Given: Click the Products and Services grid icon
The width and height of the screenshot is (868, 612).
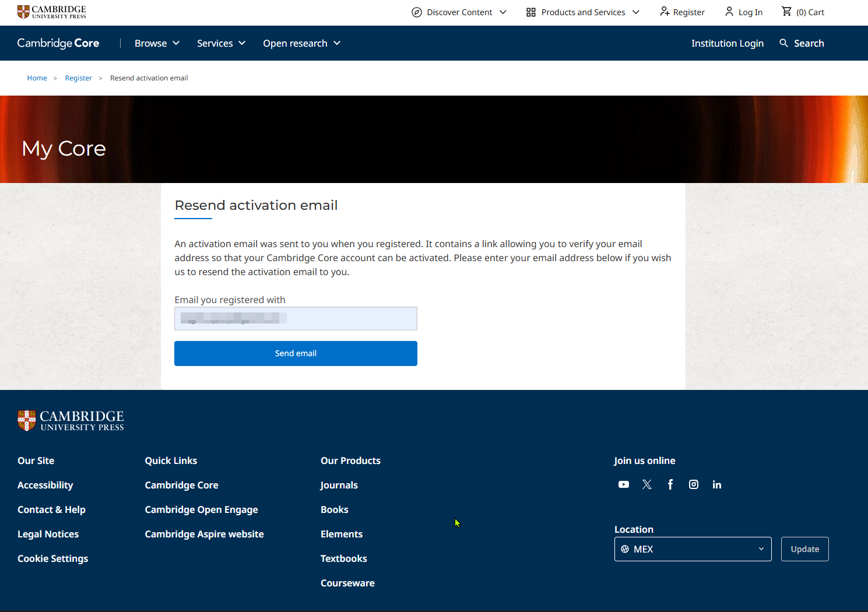Looking at the screenshot, I should [x=531, y=12].
